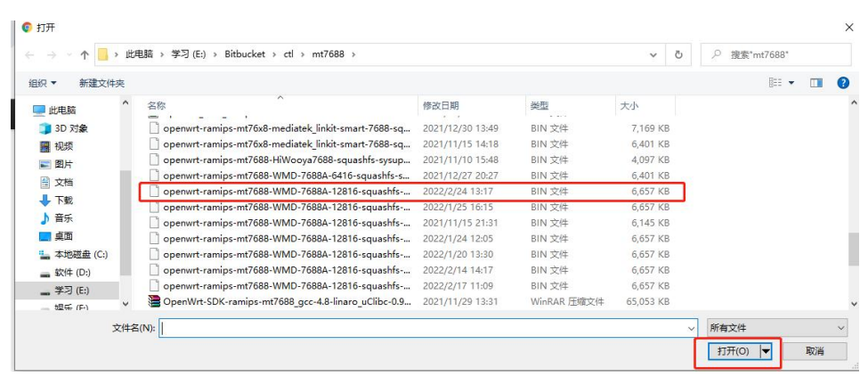Image resolution: width=868 pixels, height=385 pixels.
Task: Open the 所有文件 file type dropdown
Action: (x=776, y=328)
